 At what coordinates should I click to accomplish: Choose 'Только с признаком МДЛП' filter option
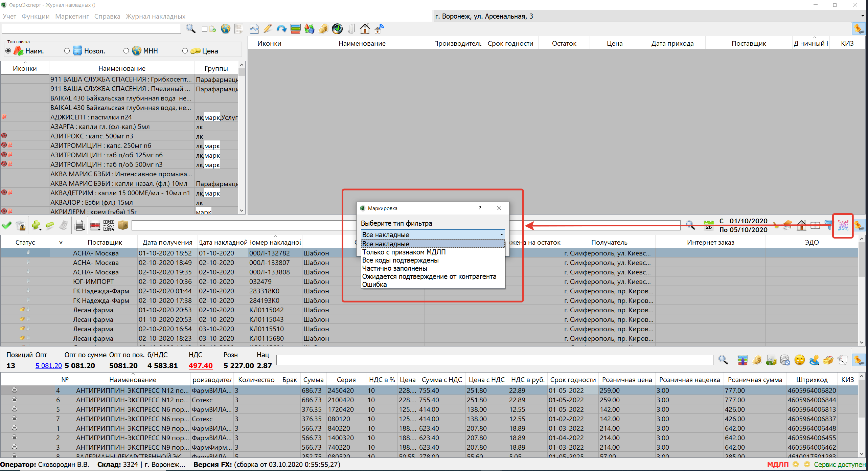click(x=404, y=252)
